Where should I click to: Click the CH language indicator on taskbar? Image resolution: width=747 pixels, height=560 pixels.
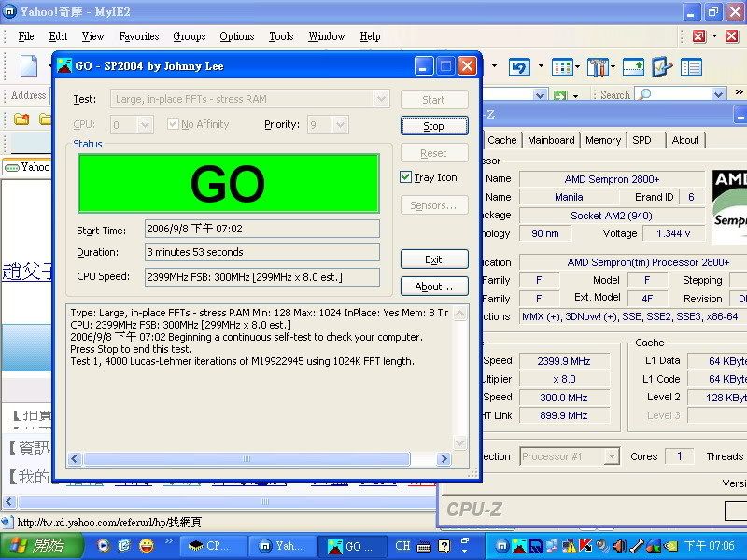pos(402,546)
